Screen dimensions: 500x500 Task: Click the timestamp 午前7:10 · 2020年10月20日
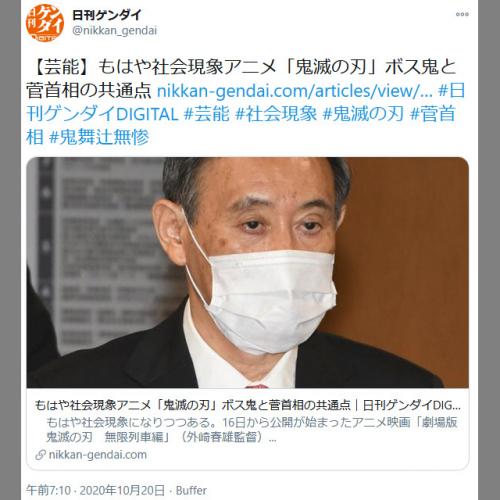[x=95, y=490]
